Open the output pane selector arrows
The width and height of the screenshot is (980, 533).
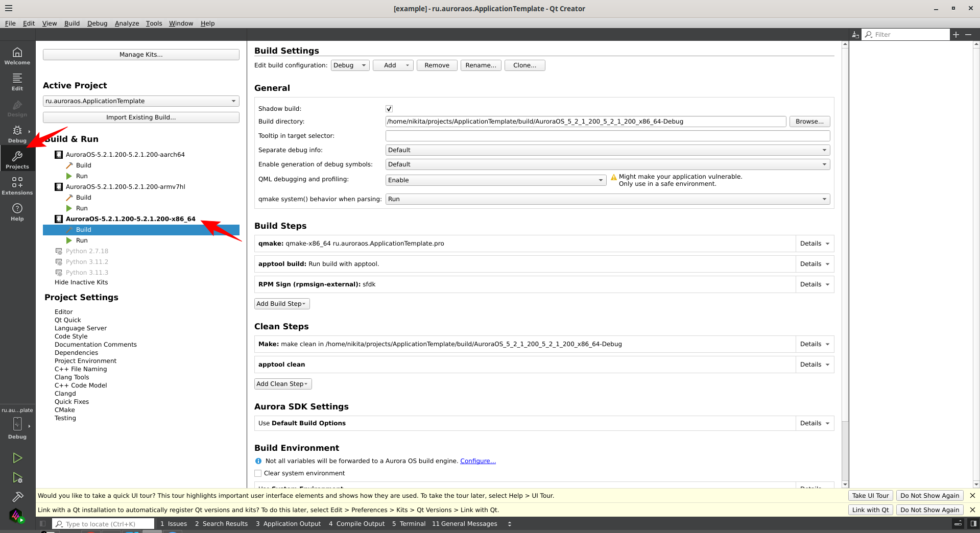tap(509, 524)
